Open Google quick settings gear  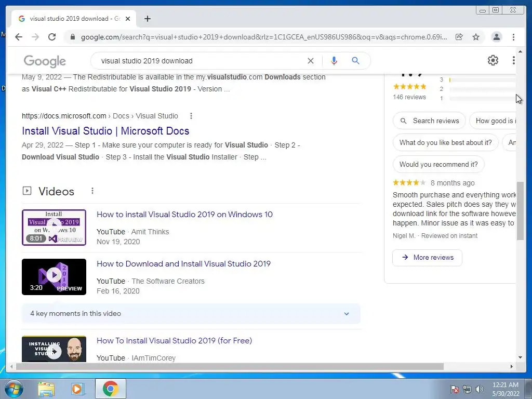click(493, 60)
